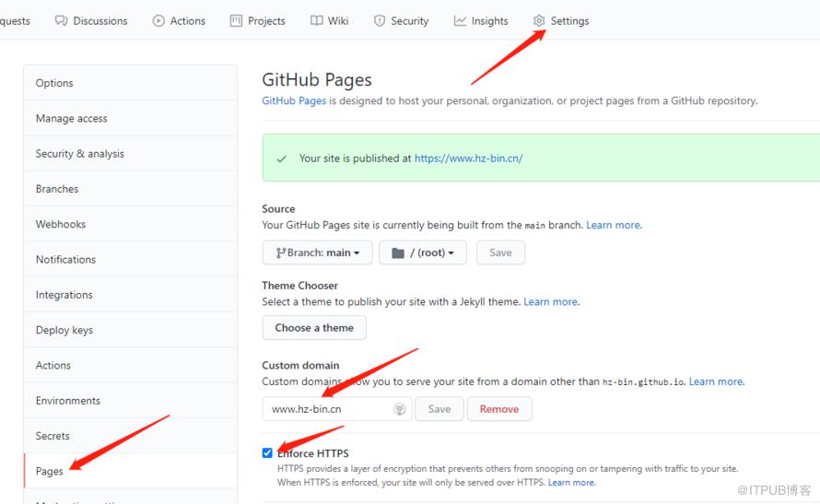Click Learn more in Theme Chooser section
This screenshot has height=504, width=820.
551,301
